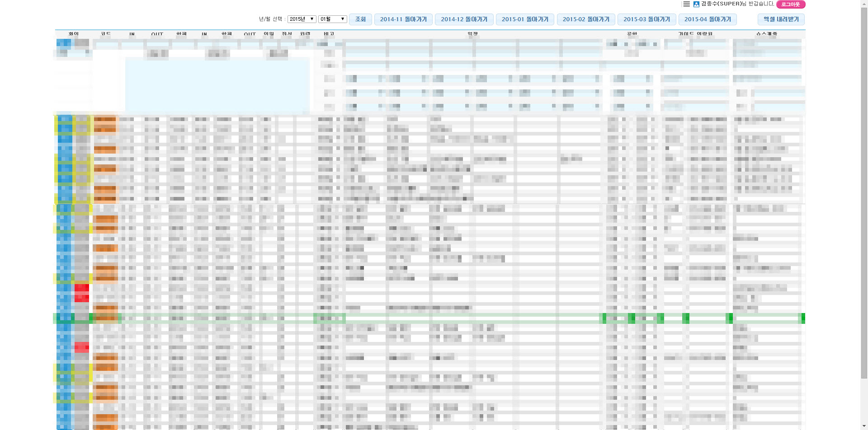Download via 엑셀 내려받기 button
This screenshot has width=868, height=430.
click(781, 19)
